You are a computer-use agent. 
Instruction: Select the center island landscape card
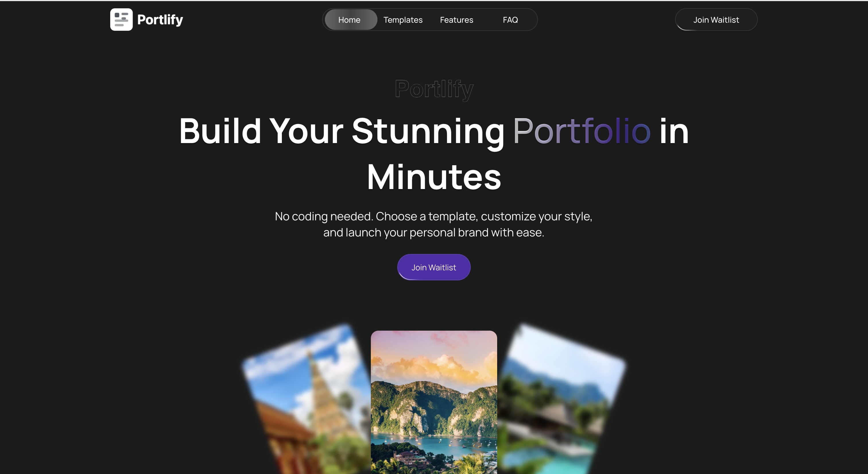(x=434, y=402)
